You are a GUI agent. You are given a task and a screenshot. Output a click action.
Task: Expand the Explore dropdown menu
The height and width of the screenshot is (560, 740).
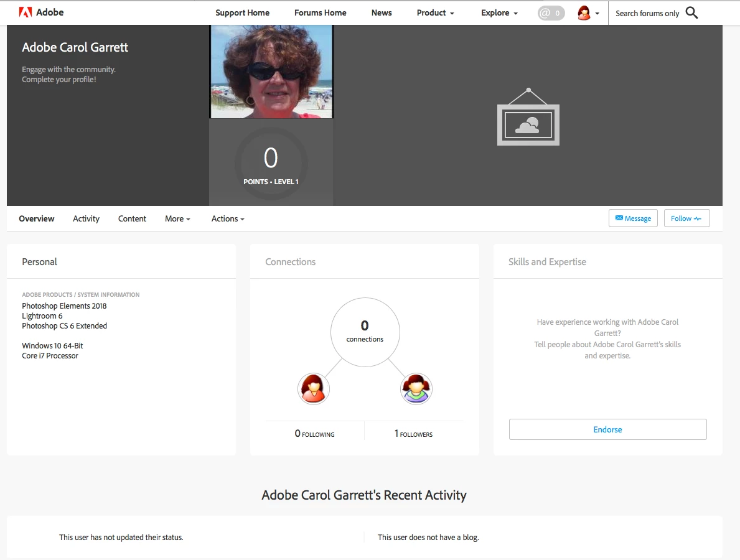(499, 12)
